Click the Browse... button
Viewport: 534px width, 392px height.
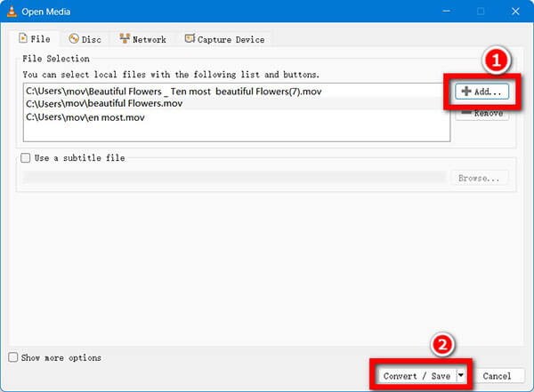(480, 178)
